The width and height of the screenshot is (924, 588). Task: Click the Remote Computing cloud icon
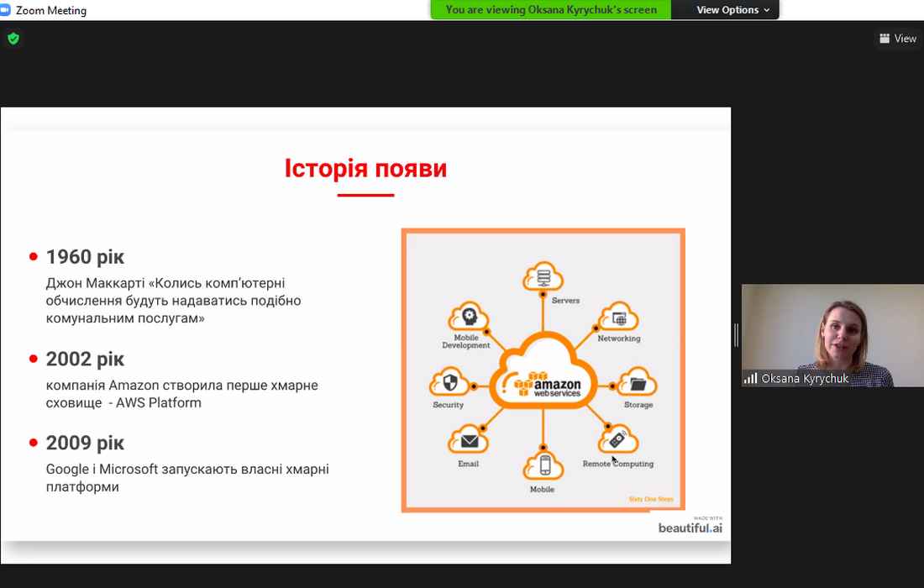(617, 440)
